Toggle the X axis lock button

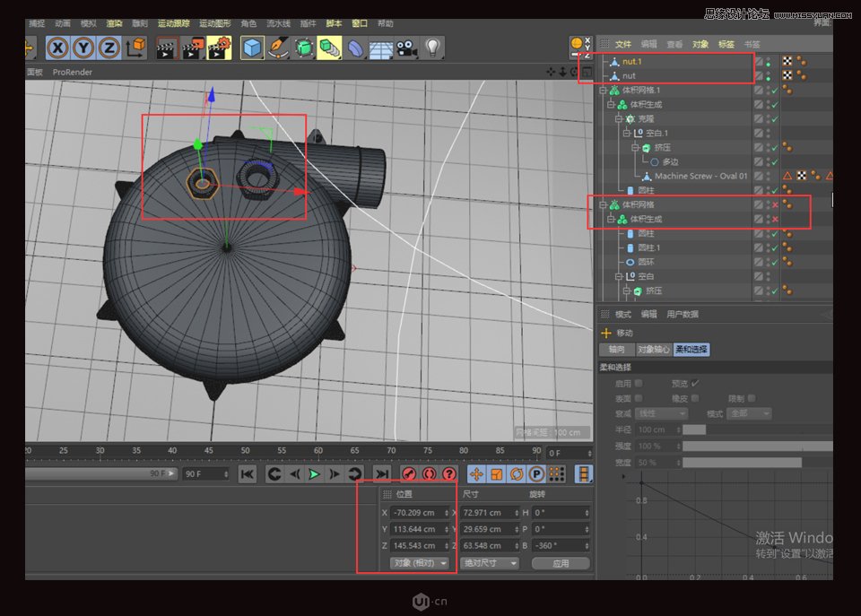tap(57, 47)
